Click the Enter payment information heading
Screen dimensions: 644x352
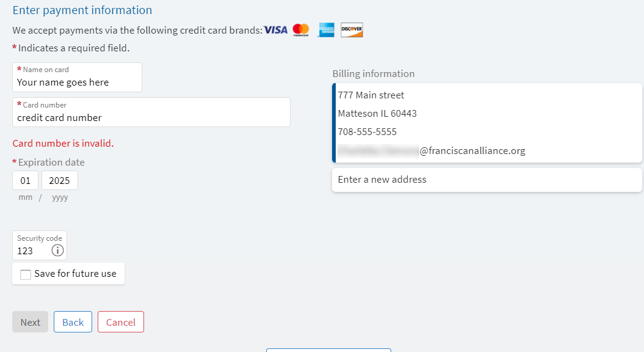pos(82,10)
